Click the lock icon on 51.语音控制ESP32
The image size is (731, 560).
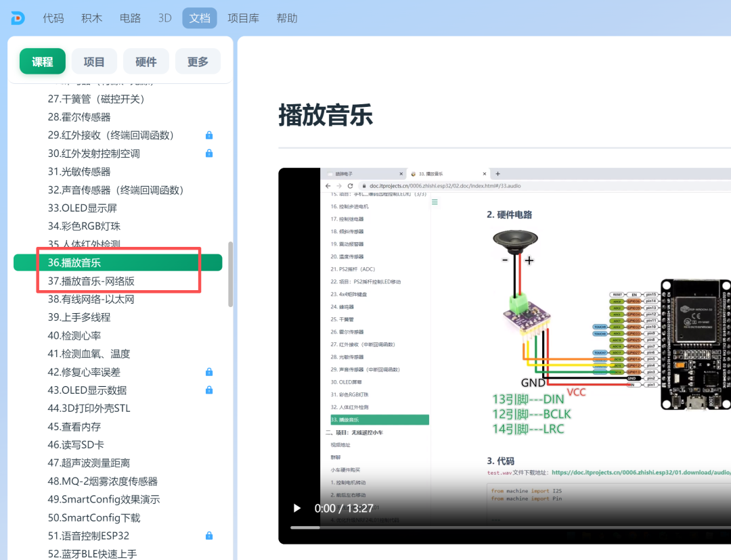tap(209, 536)
